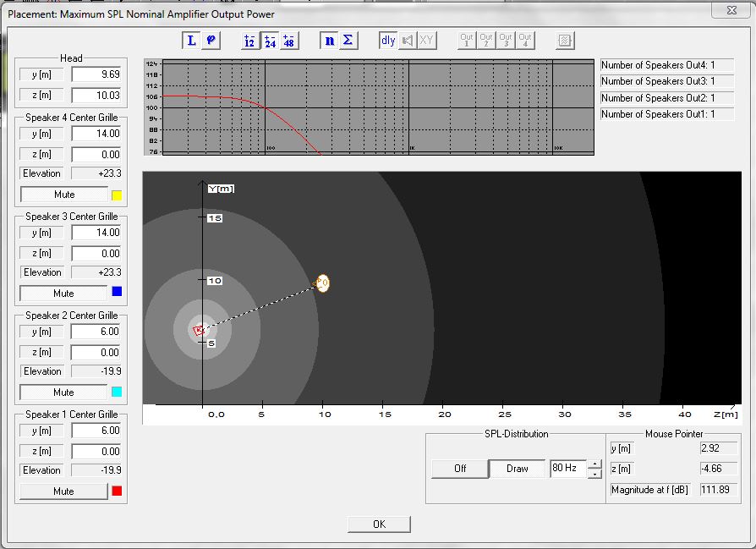Viewport: 756px width, 549px height.
Task: Mute Speaker 1 Center Grille
Action: coord(63,491)
